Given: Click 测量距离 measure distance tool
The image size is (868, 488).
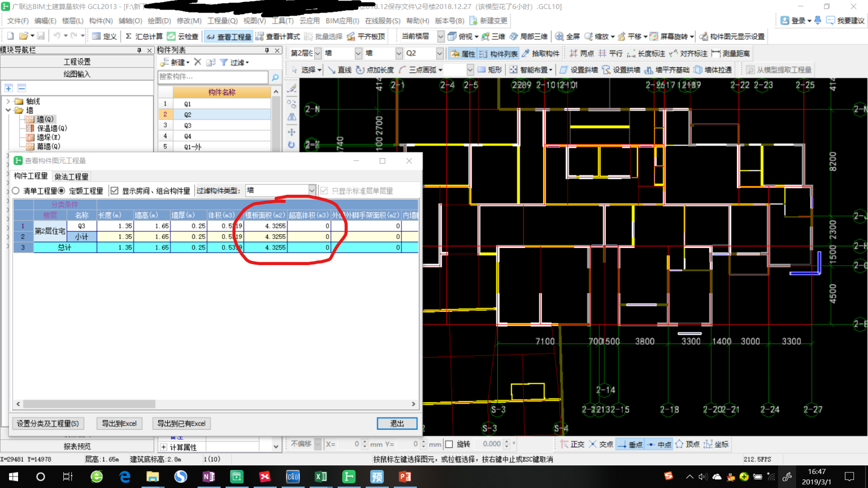Looking at the screenshot, I should (731, 53).
